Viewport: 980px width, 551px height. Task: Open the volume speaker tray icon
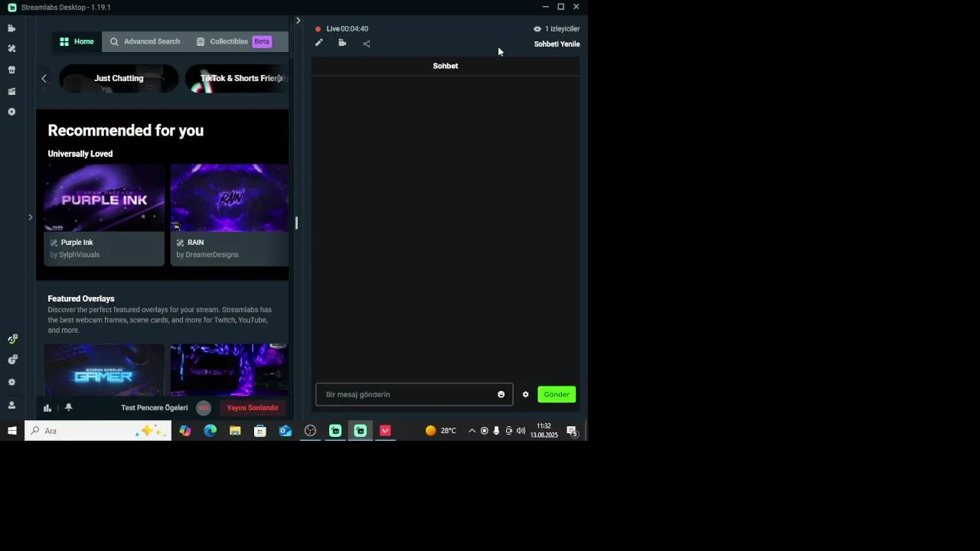tap(521, 431)
